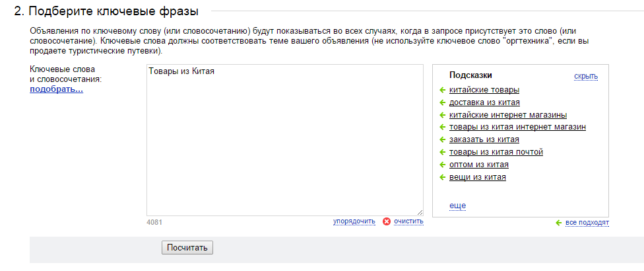Click the очистить link
Screen dimensions: 644x271
[408, 221]
